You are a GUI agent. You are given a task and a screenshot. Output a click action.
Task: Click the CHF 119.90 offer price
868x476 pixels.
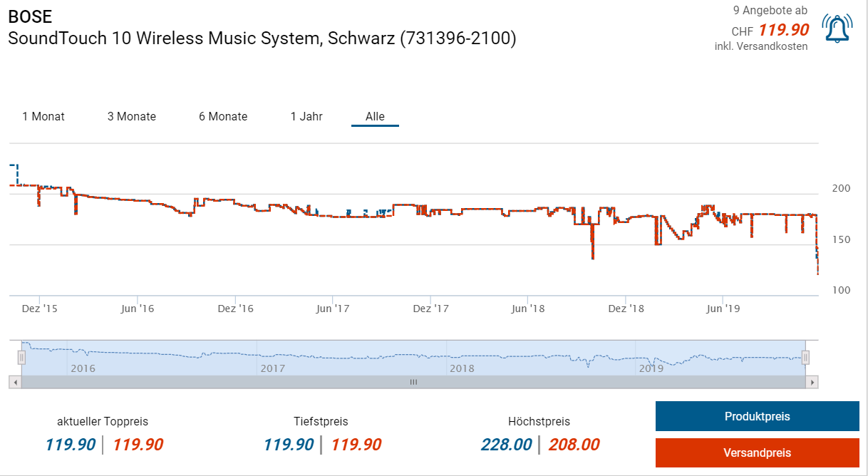(783, 31)
